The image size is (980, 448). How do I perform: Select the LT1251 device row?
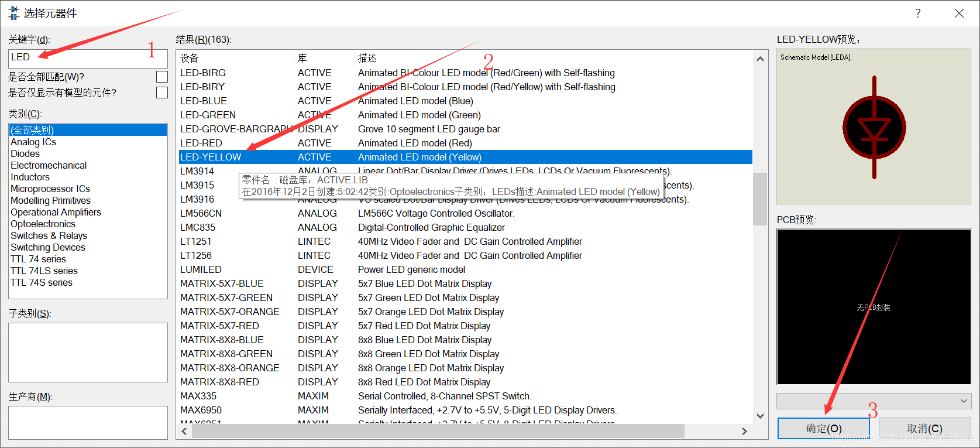pos(465,241)
